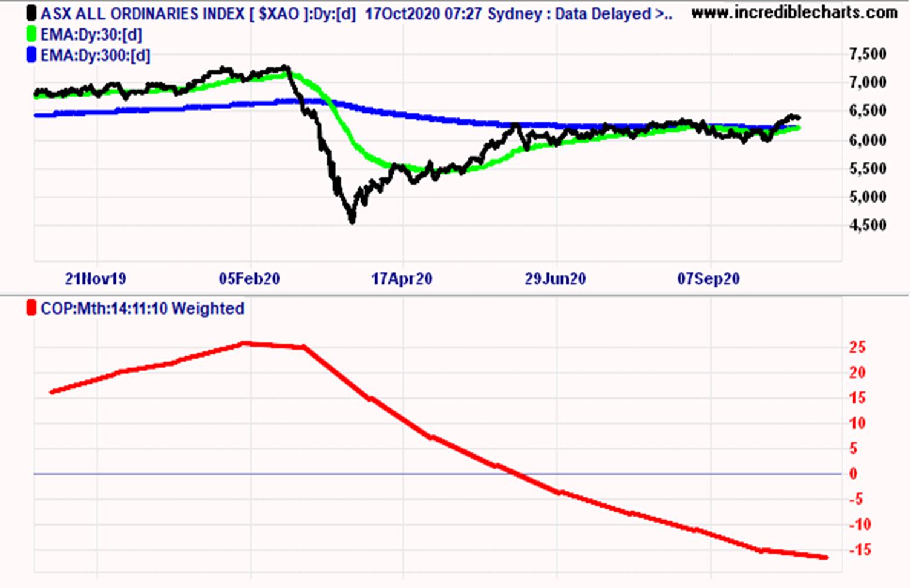Viewport: 910px width, 588px height.
Task: Click the black ASX All Ordinaries legend swatch
Action: pyautogui.click(x=31, y=13)
